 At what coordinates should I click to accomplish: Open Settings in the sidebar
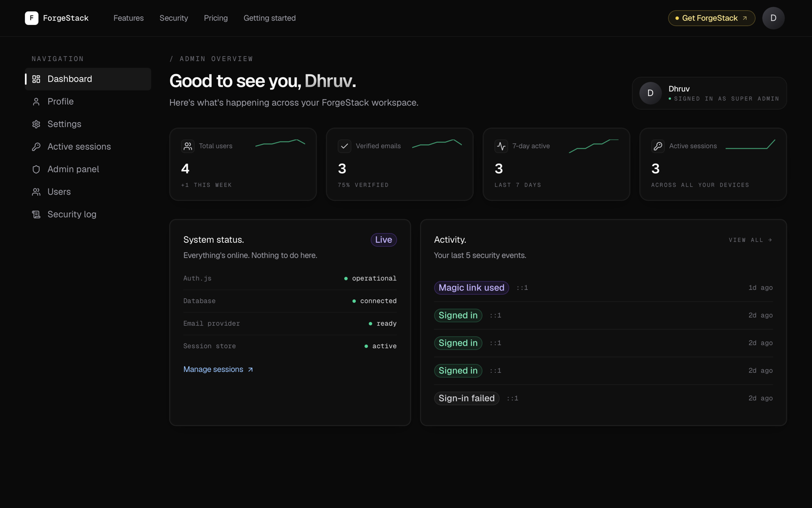(x=88, y=124)
